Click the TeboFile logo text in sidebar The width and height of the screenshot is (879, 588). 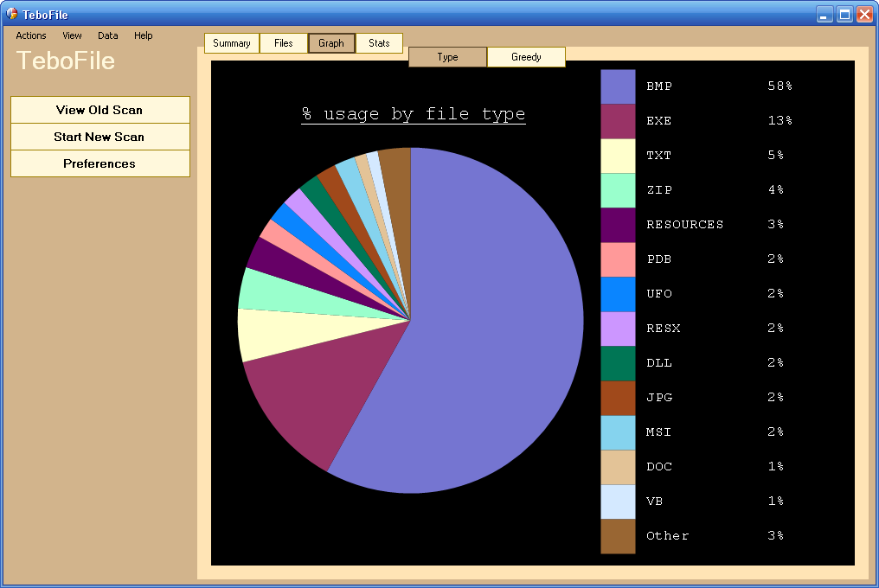66,61
